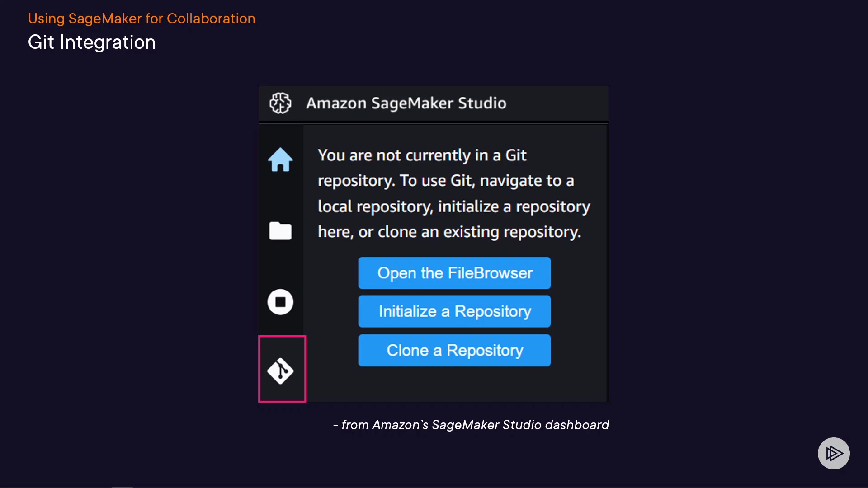The height and width of the screenshot is (488, 868).
Task: Open the Git sidebar icon
Action: tap(280, 371)
